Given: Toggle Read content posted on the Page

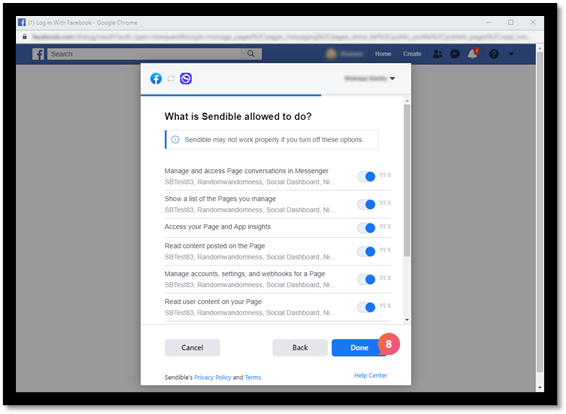Looking at the screenshot, I should 366,251.
